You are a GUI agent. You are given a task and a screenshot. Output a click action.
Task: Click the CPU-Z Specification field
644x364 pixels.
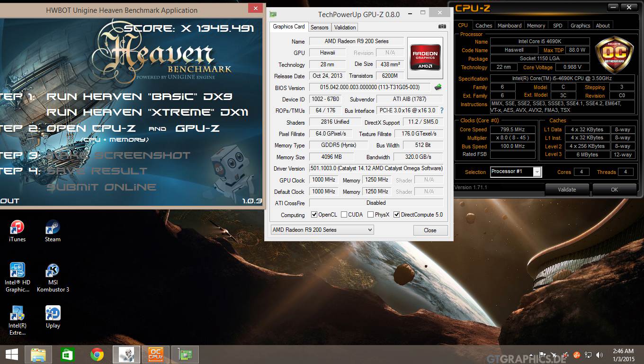(563, 79)
